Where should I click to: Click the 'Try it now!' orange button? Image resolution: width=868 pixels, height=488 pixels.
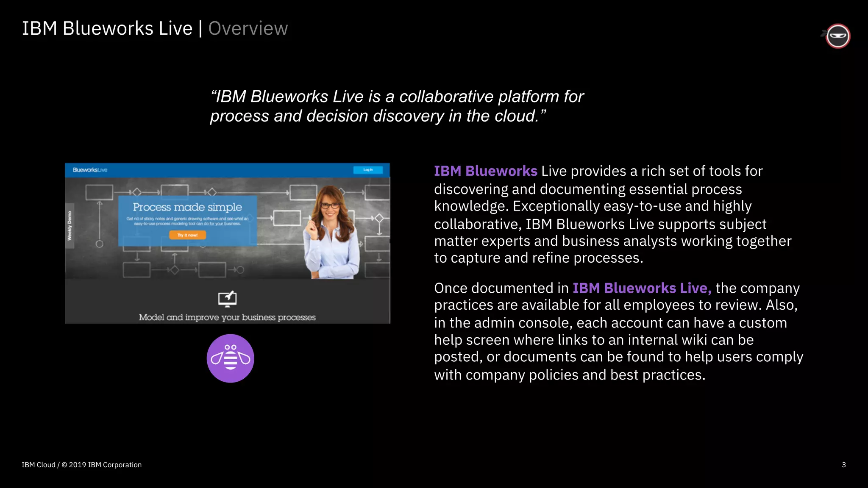pyautogui.click(x=187, y=235)
